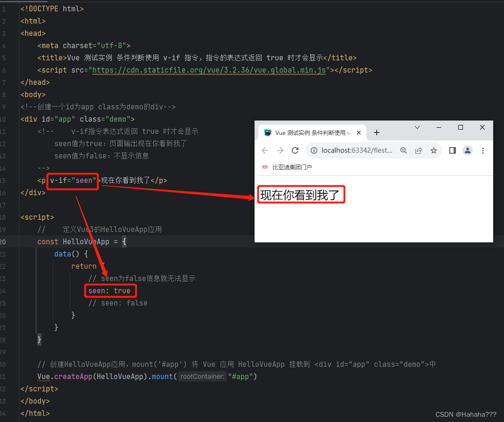This screenshot has width=504, height=422.
Task: Click comment 'seen值为false：不显示信息'
Action: (101, 156)
